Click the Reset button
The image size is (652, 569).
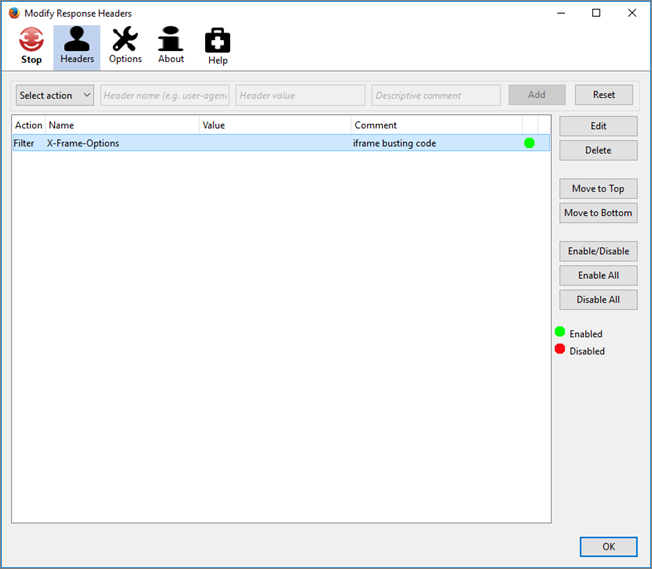(604, 95)
